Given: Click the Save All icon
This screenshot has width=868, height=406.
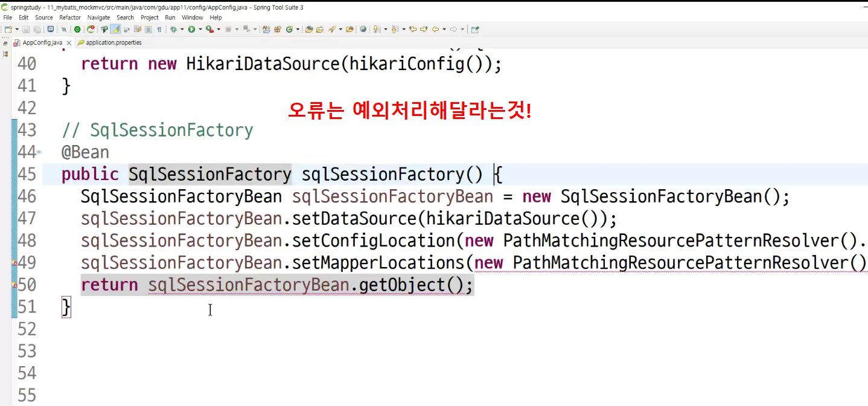Looking at the screenshot, I should point(37,29).
